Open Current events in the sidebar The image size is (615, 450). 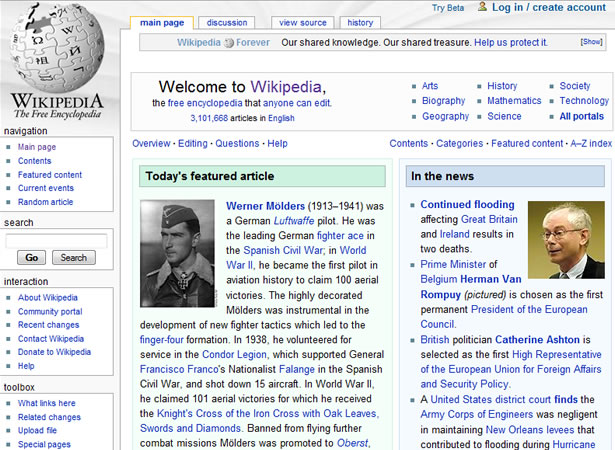click(x=45, y=188)
